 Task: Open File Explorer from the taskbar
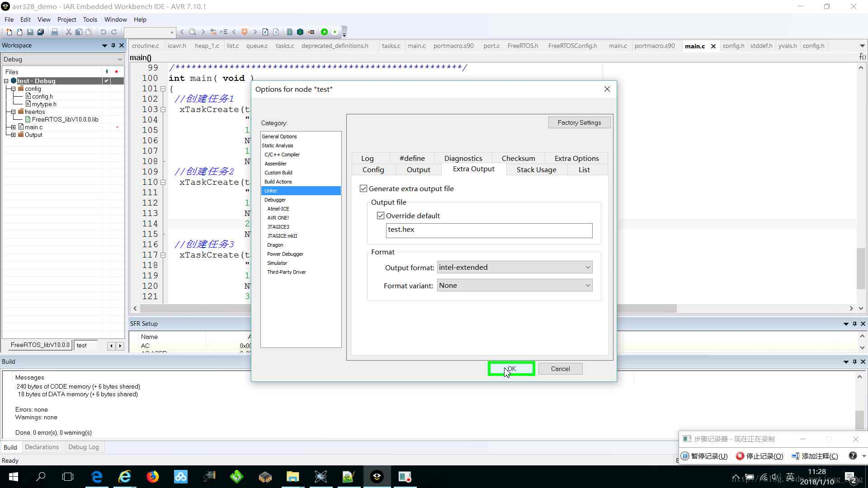pyautogui.click(x=293, y=477)
